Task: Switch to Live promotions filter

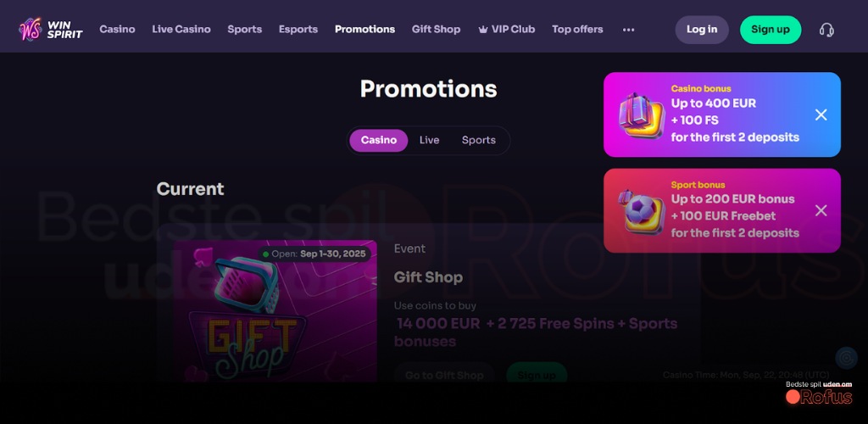Action: click(429, 141)
